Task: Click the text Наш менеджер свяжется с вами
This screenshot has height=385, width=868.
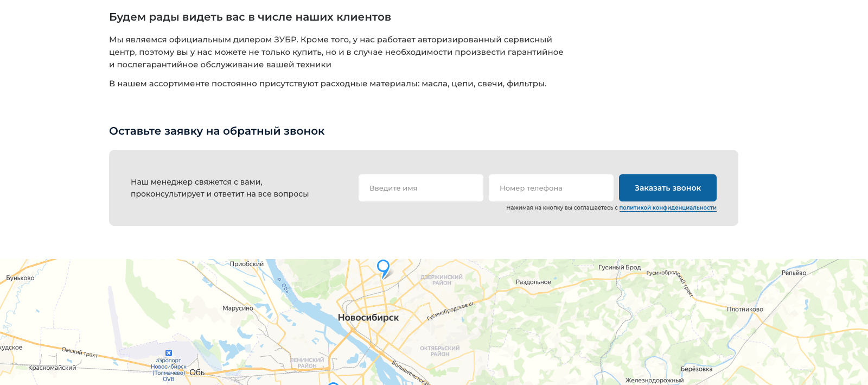Action: (196, 182)
